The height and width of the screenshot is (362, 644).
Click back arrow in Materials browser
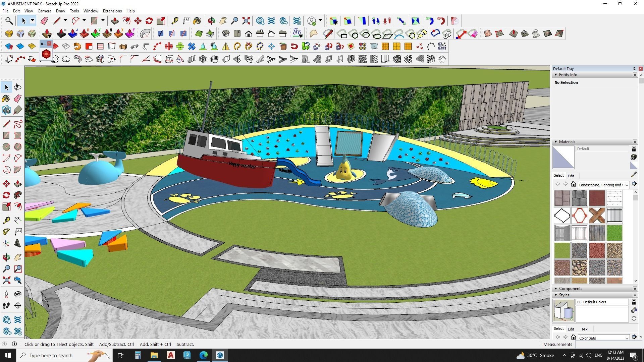pos(557,184)
